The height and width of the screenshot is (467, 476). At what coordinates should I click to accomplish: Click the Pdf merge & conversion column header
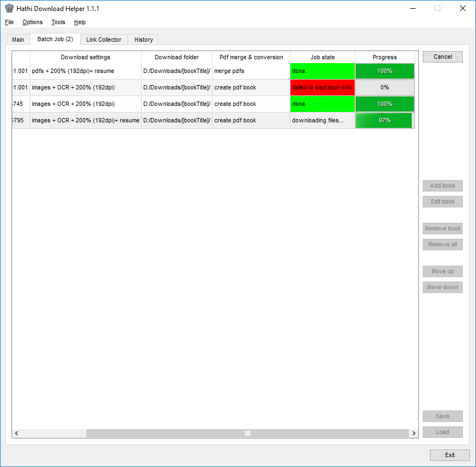[x=251, y=57]
